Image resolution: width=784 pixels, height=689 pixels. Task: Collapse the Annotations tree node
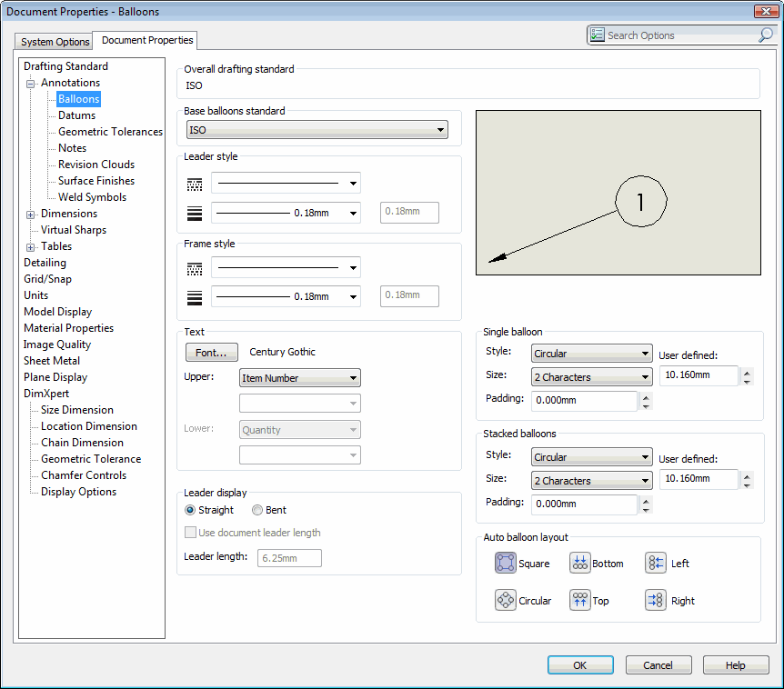tap(31, 84)
